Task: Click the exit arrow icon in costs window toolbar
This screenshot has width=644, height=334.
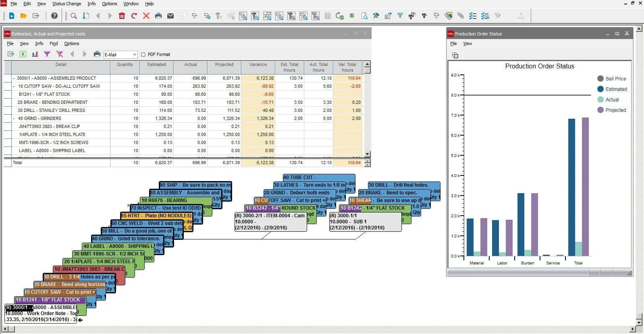Action: 11,54
